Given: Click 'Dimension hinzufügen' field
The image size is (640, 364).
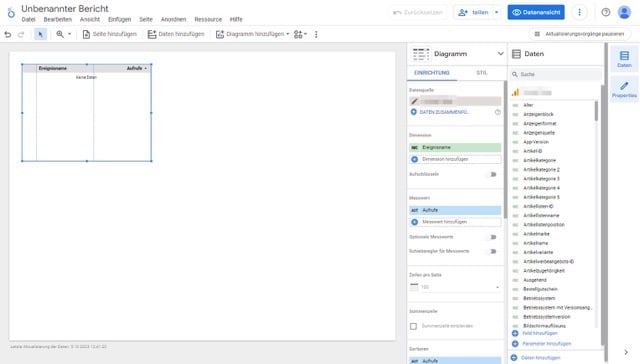Looking at the screenshot, I should (455, 159).
